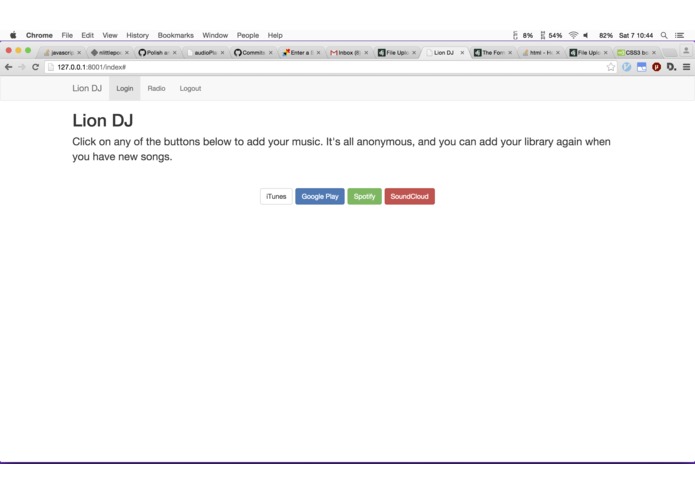
Task: Open Notification Center from the menu bar
Action: click(679, 35)
